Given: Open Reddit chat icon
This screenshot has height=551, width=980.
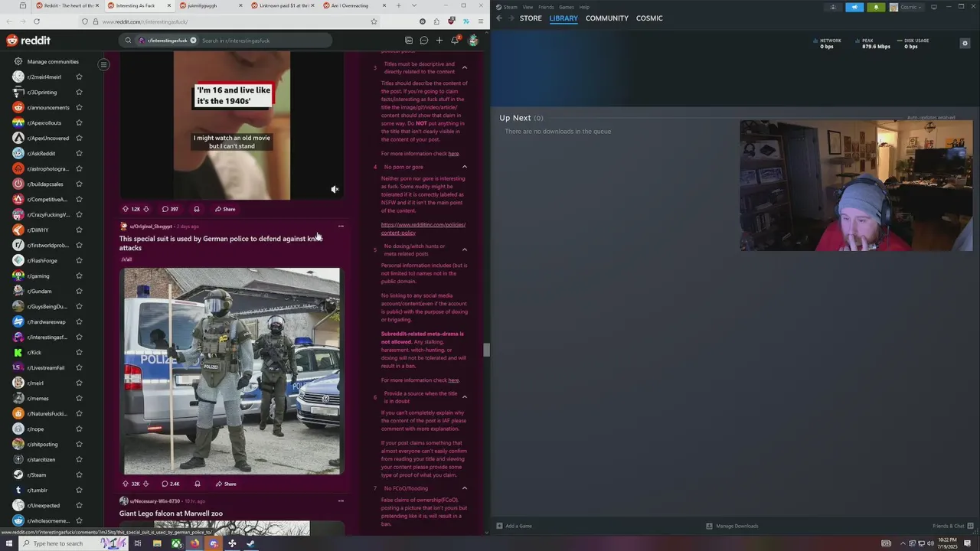Looking at the screenshot, I should click(x=424, y=41).
